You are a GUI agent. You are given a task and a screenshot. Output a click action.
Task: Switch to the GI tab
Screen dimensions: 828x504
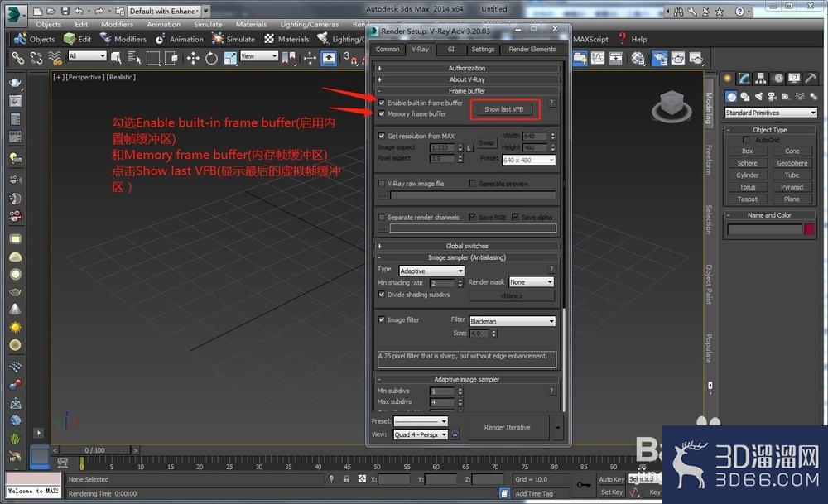(x=451, y=49)
